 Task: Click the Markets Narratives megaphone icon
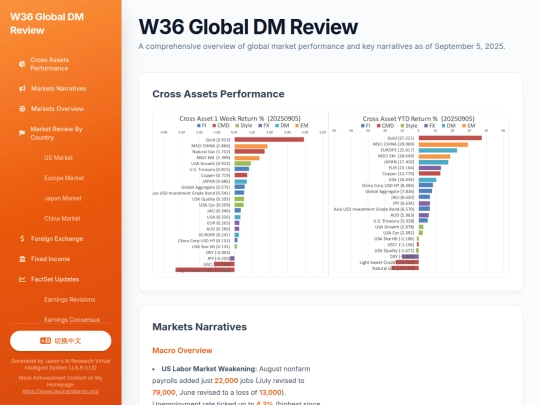[22, 89]
